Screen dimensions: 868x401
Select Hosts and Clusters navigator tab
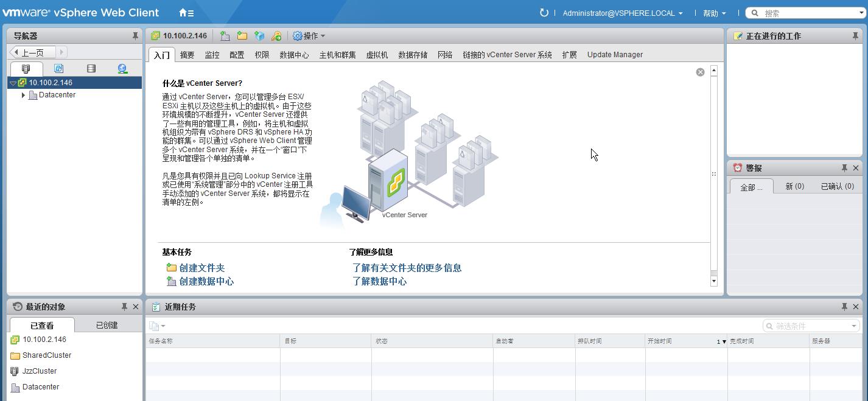pos(26,69)
